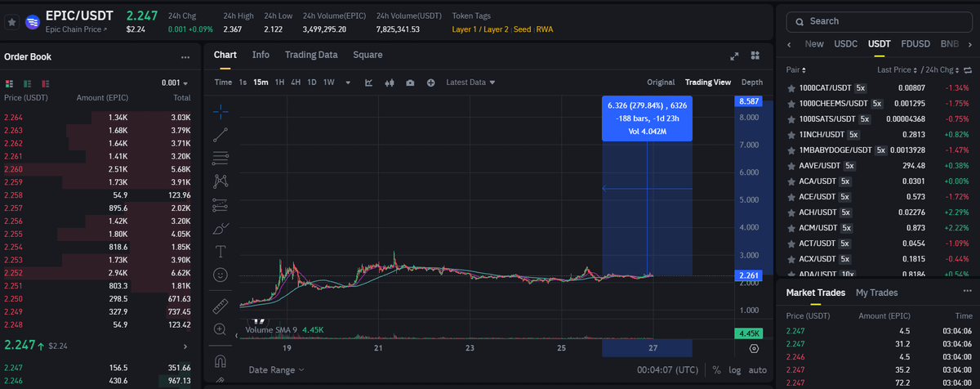Change candlestick chart style icon
Image resolution: width=980 pixels, height=389 pixels.
click(x=390, y=83)
